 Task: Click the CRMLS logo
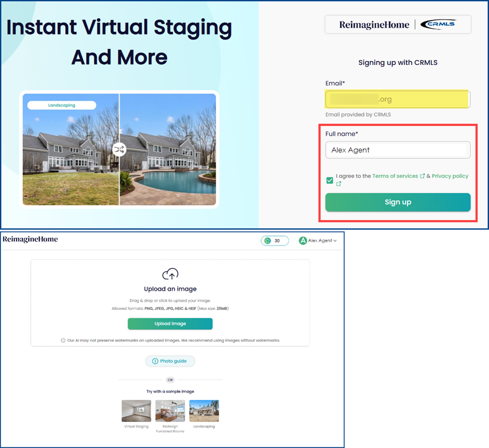(x=441, y=24)
